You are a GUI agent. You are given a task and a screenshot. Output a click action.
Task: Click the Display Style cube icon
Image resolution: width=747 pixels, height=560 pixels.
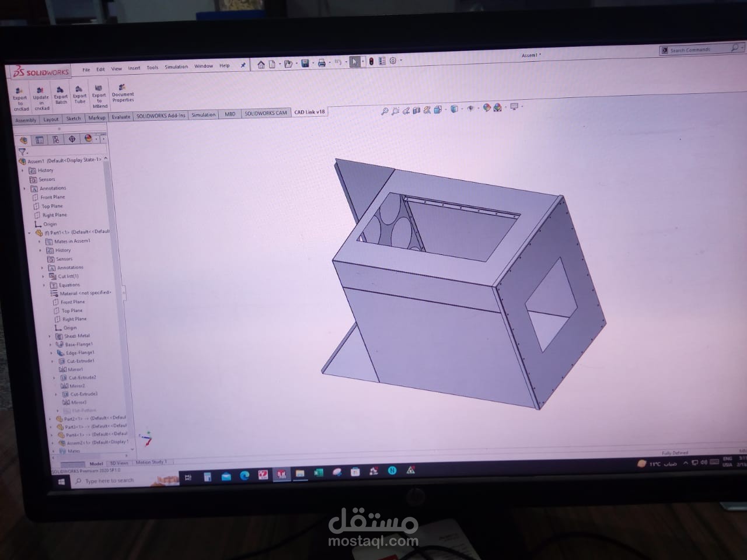[x=454, y=108]
